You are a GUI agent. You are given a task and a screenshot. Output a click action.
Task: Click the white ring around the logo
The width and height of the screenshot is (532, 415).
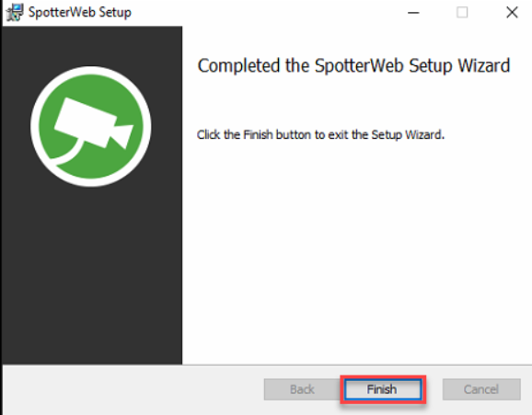point(91,70)
